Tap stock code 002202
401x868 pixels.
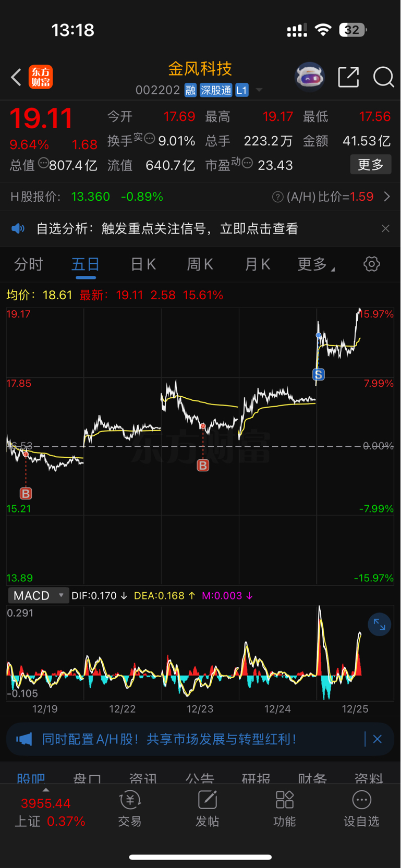tap(157, 91)
